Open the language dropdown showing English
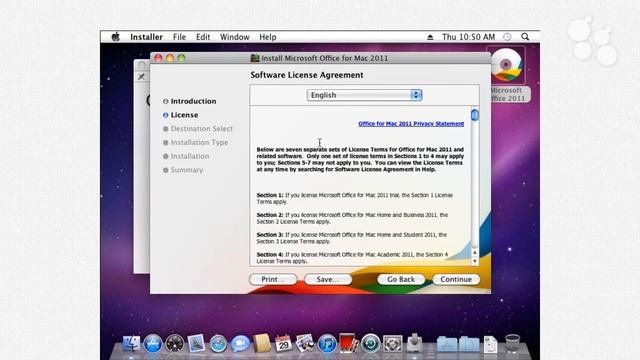This screenshot has width=640, height=360. pyautogui.click(x=364, y=95)
